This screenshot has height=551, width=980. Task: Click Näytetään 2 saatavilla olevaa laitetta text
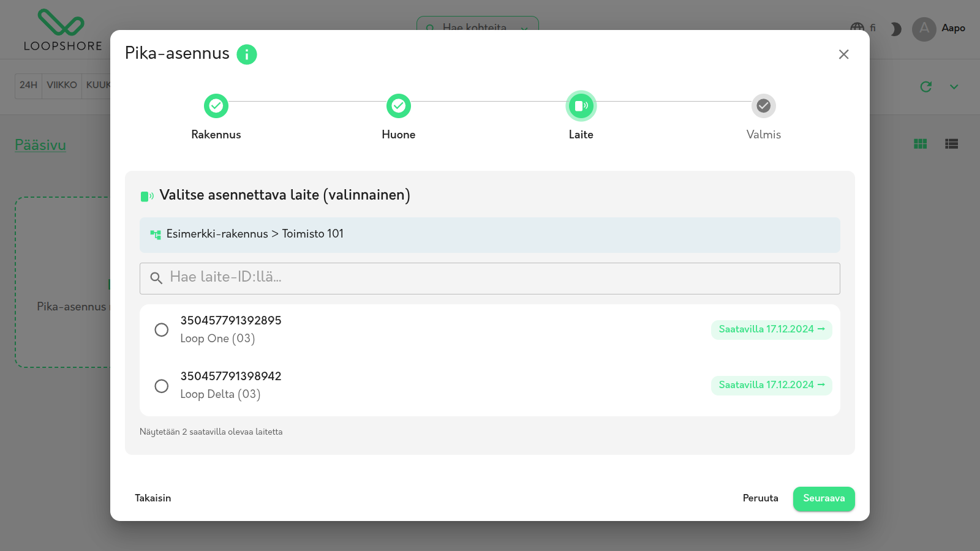pos(211,432)
